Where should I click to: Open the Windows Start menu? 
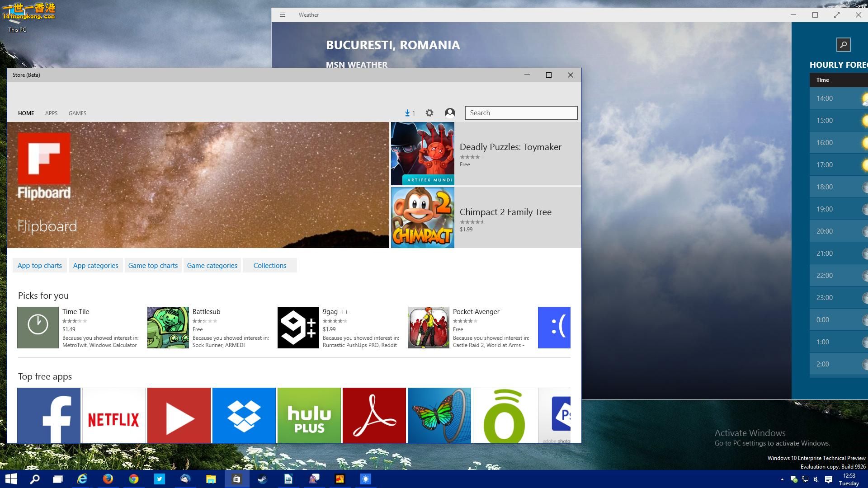11,479
